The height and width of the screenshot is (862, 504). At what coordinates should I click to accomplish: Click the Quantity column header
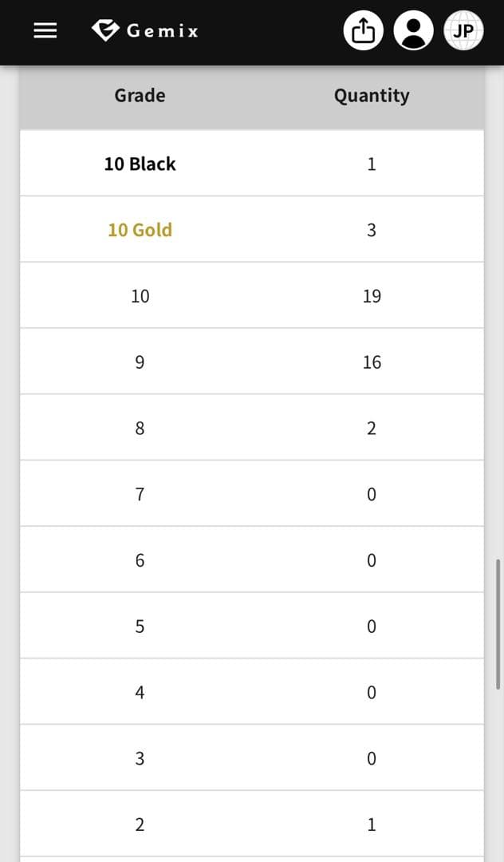pyautogui.click(x=371, y=96)
